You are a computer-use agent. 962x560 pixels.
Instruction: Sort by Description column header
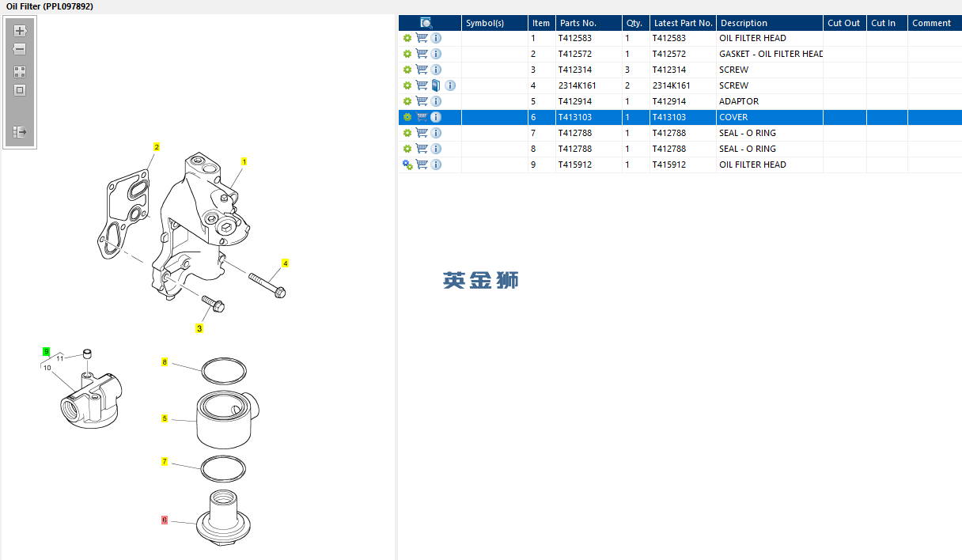pos(770,23)
